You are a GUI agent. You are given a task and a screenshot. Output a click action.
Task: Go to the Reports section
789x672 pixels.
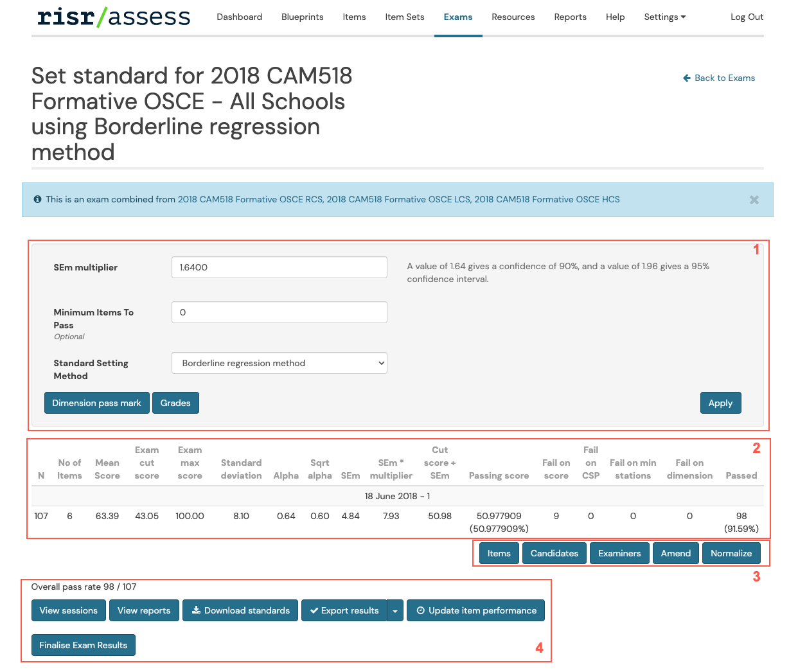coord(570,17)
